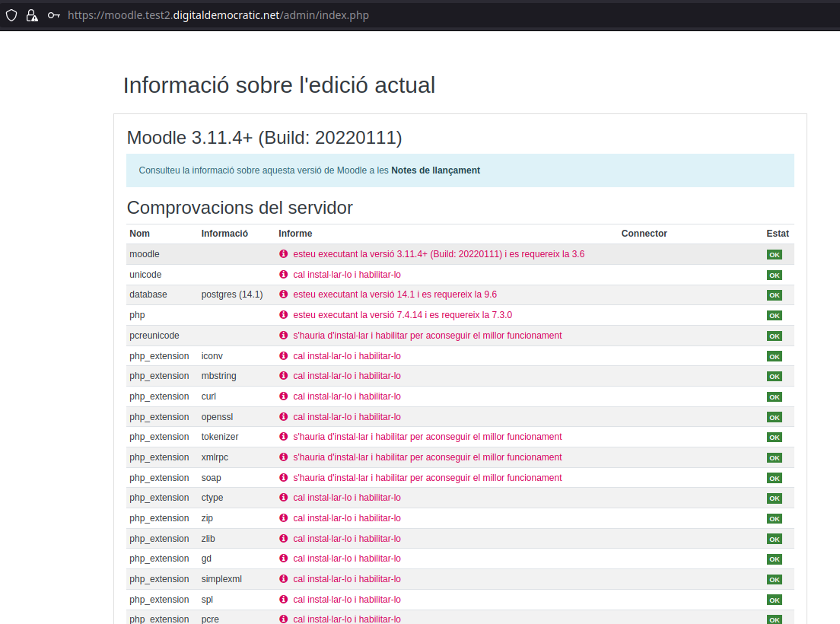Select the 'xmlrpc' extension cell
Viewport: 840px width, 624px height.
click(215, 457)
